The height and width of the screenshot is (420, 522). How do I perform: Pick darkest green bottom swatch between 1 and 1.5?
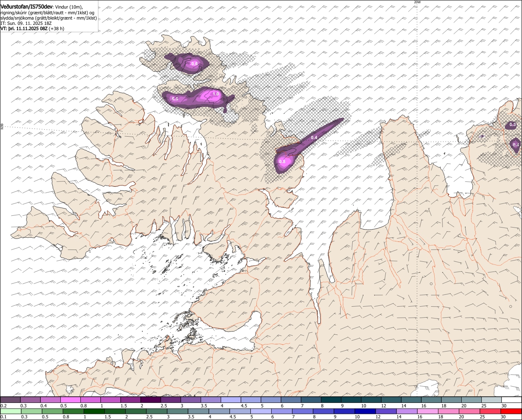click(94, 411)
